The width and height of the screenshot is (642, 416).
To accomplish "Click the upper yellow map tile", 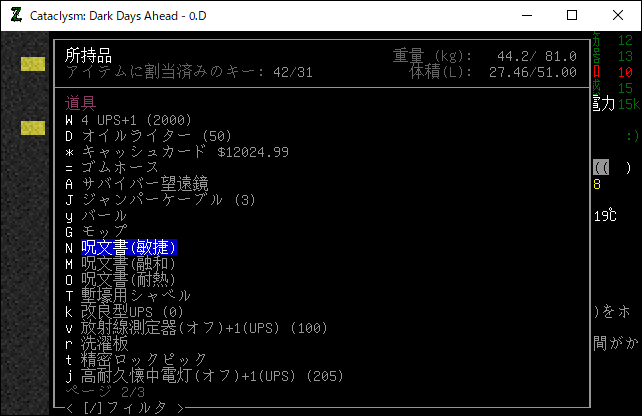I will (x=33, y=64).
